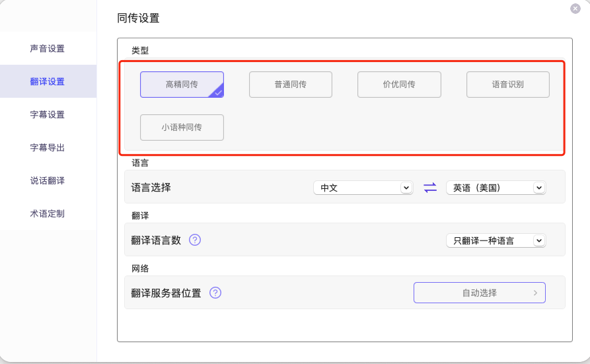Screen dimensions: 590x364
Task: Select the 普通同传 type option
Action: [x=290, y=85]
